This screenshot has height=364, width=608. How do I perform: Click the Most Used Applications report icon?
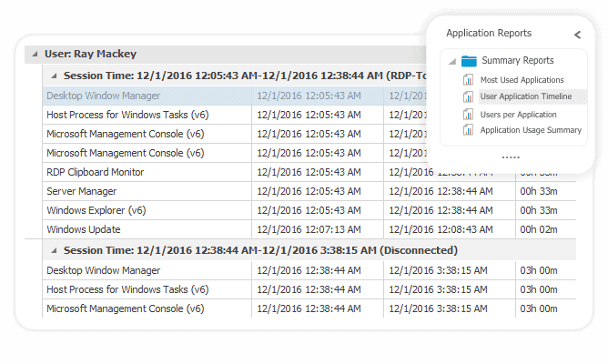coord(469,80)
